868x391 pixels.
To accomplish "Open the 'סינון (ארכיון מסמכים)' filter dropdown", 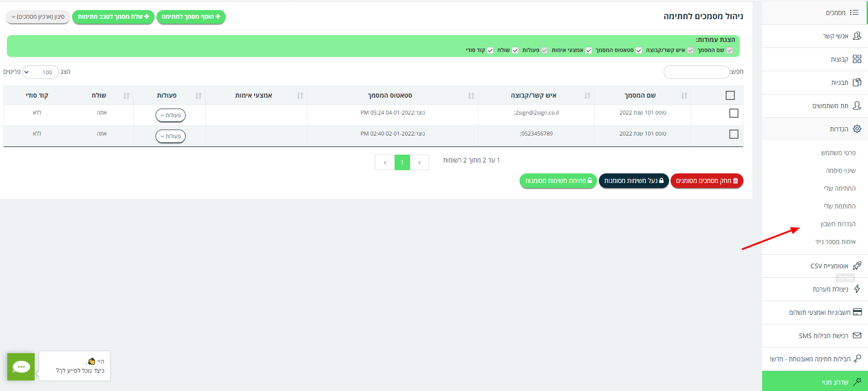I will pos(38,17).
